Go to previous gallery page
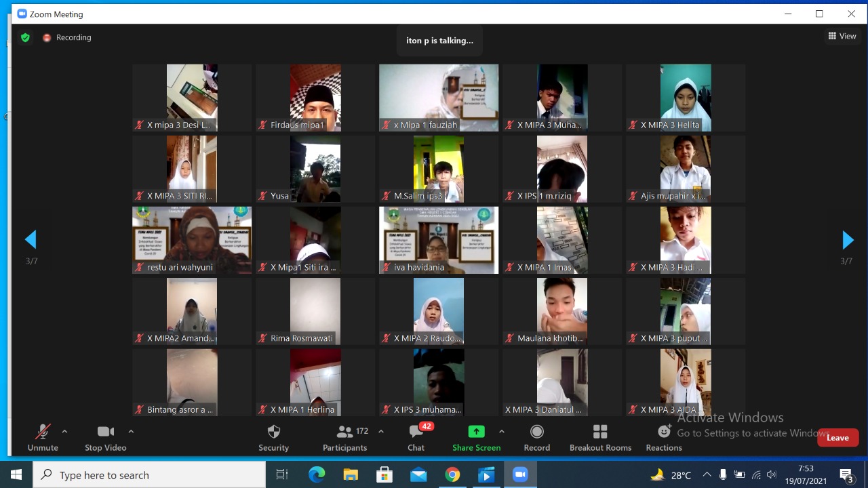The image size is (868, 488). click(31, 240)
